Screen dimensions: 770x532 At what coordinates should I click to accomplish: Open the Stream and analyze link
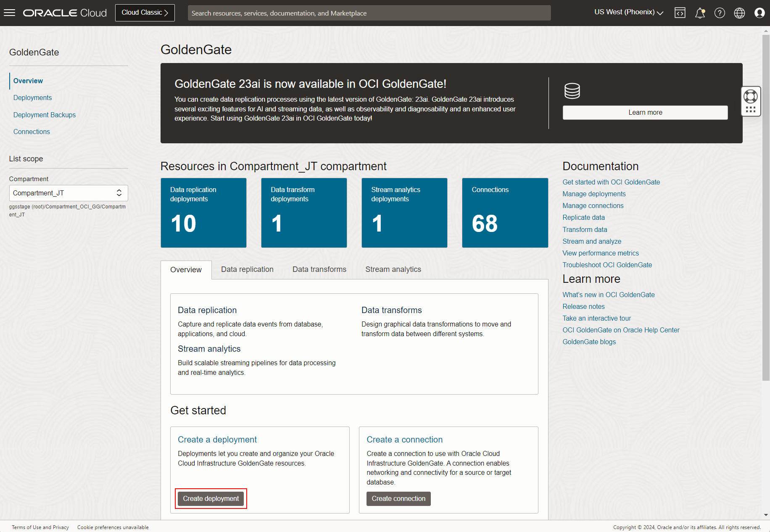coord(592,241)
